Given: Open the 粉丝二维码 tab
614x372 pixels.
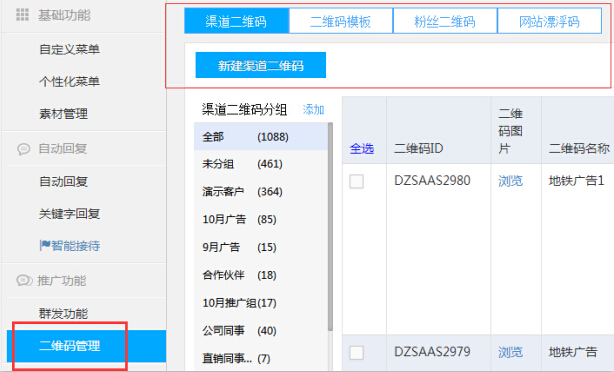Looking at the screenshot, I should (445, 21).
